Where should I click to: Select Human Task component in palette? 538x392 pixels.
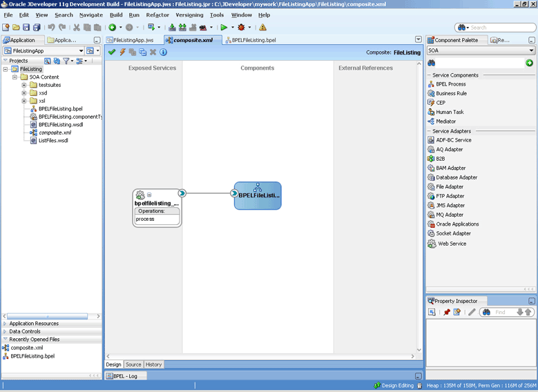click(450, 112)
